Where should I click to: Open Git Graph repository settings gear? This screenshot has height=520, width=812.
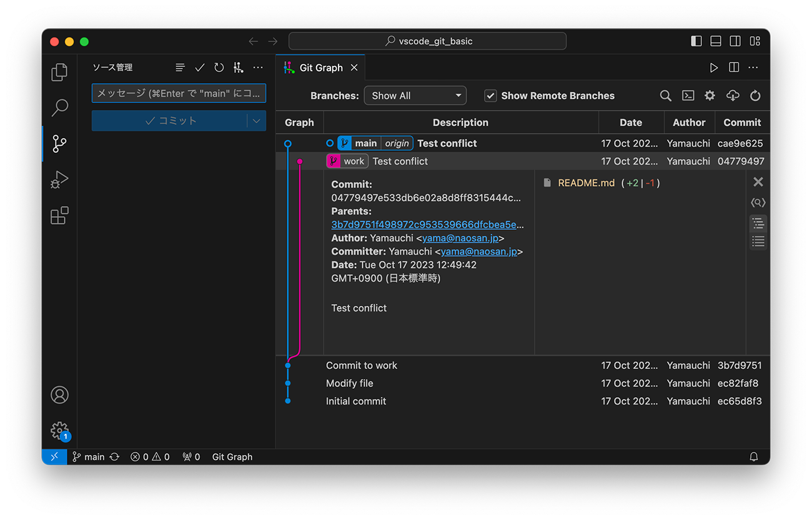710,96
